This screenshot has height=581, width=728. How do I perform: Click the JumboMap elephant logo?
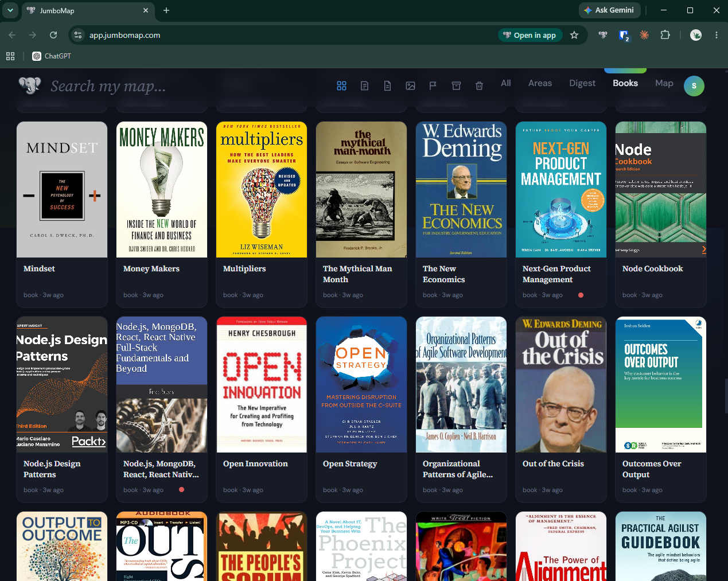(x=30, y=85)
